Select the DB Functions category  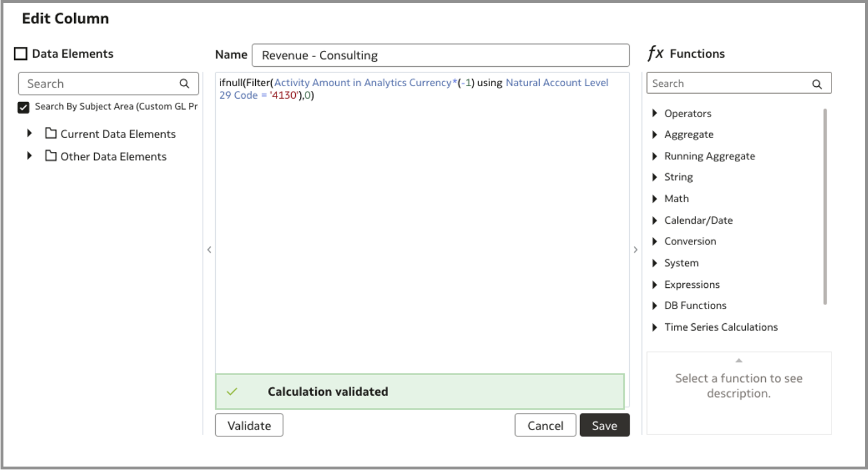point(695,306)
